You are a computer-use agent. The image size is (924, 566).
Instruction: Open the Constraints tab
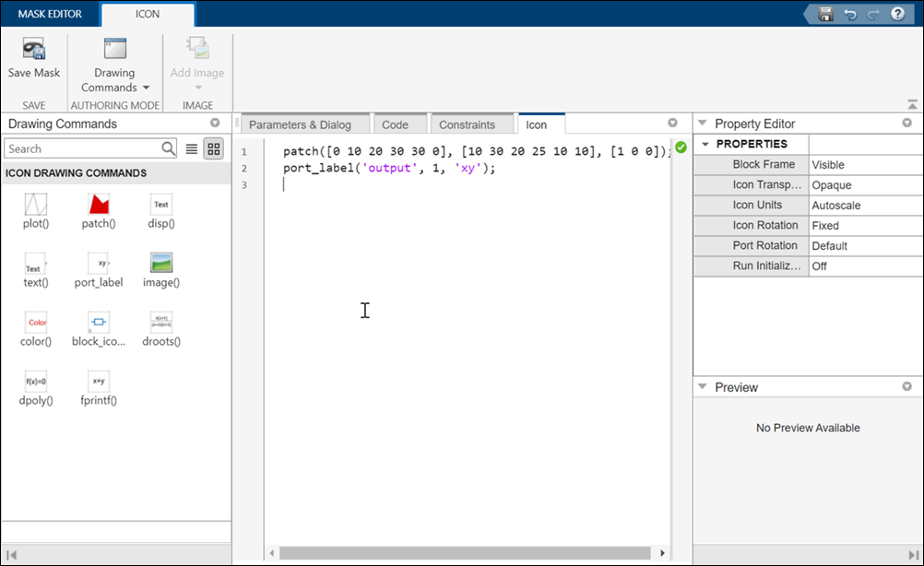467,124
